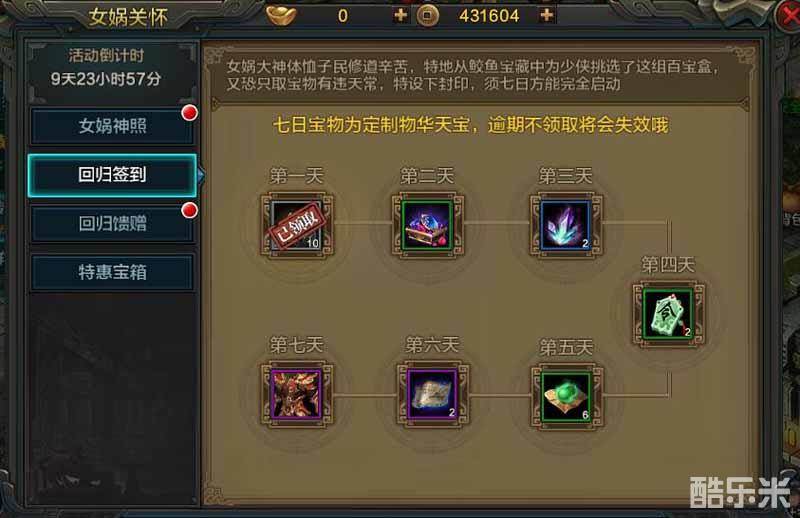800x518 pixels.
Task: Switch to 回归馈赠 tab
Action: (112, 224)
